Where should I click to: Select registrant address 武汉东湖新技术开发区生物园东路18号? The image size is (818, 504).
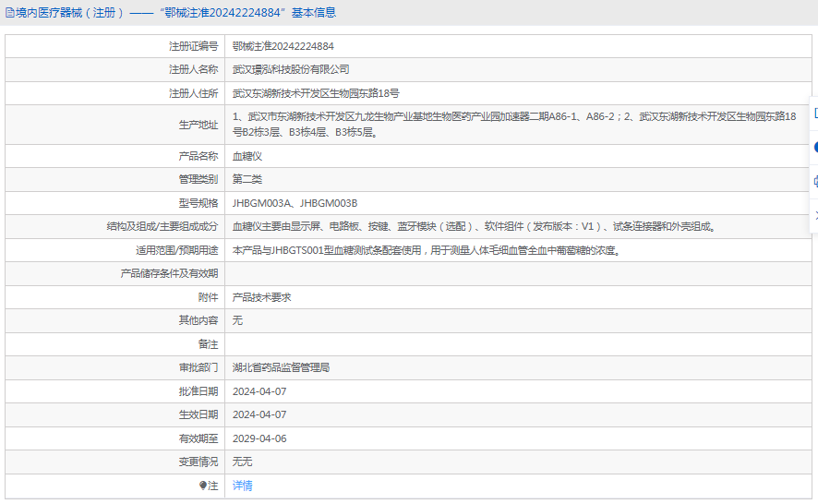pos(316,93)
